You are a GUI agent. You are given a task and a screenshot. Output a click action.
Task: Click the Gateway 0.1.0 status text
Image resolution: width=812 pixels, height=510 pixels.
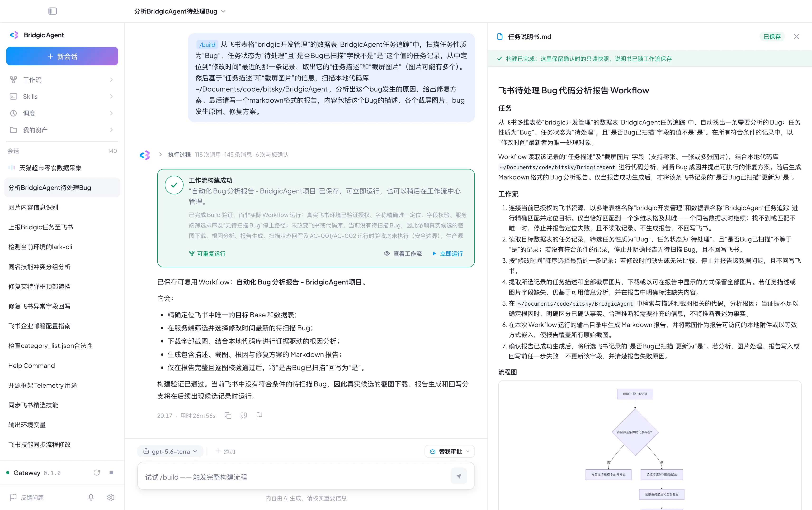pyautogui.click(x=37, y=472)
